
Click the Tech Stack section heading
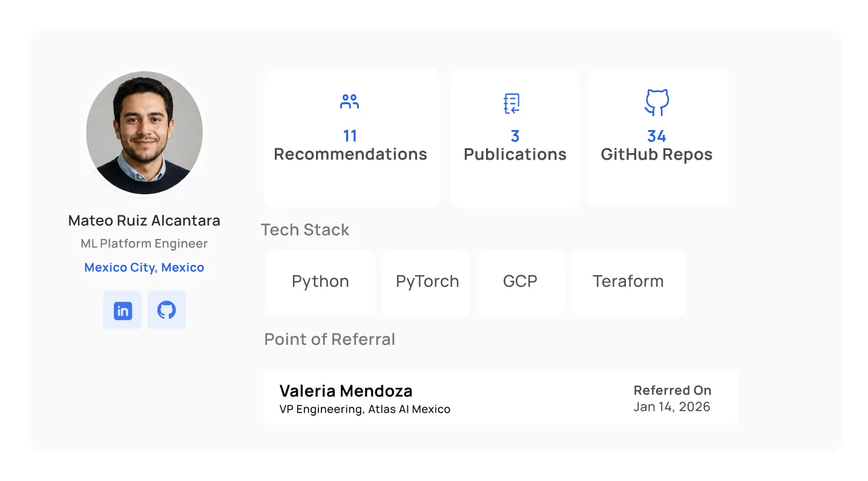click(x=305, y=230)
